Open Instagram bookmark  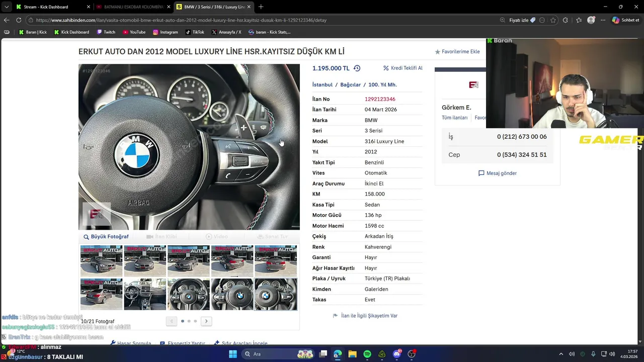click(x=166, y=32)
